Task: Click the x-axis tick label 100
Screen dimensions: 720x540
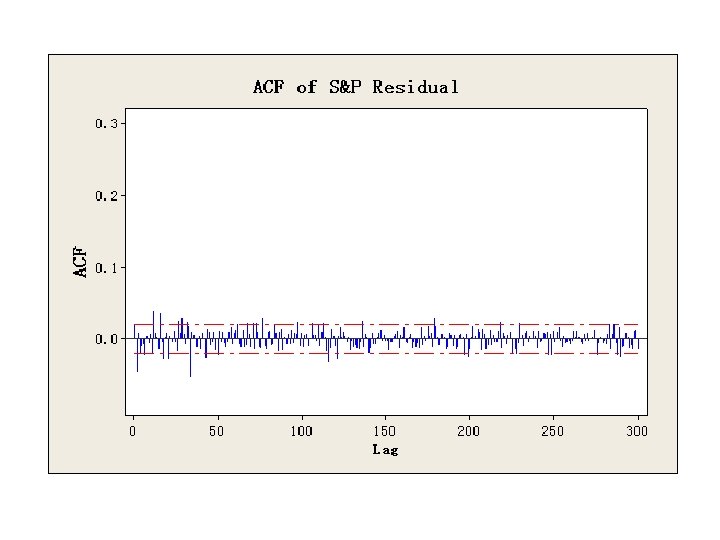Action: point(302,431)
